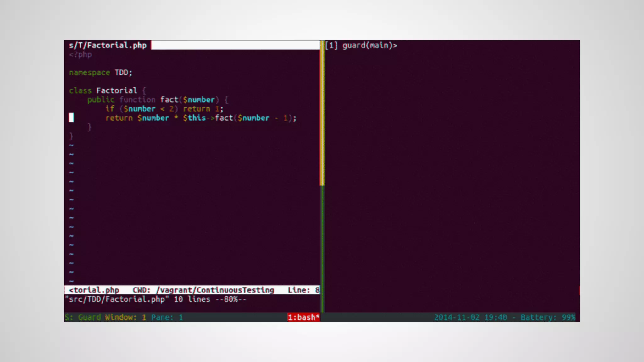The image size is (644, 362).
Task: Click the white block cursor at line start
Action: [x=71, y=118]
